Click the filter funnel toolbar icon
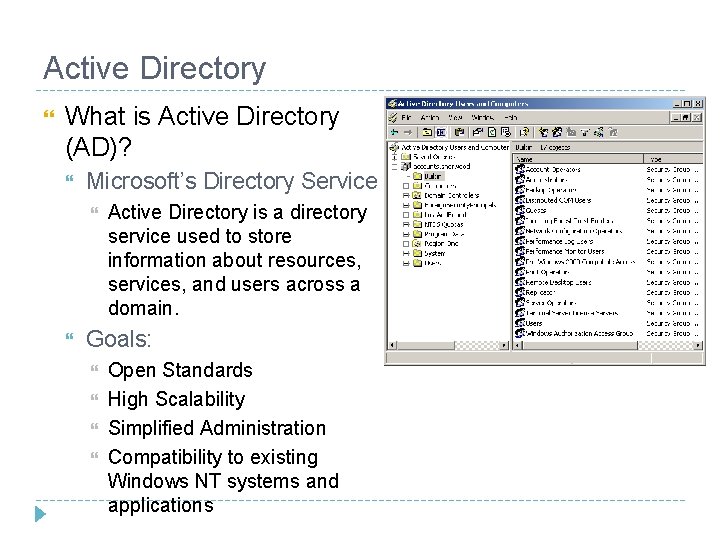 click(x=585, y=133)
